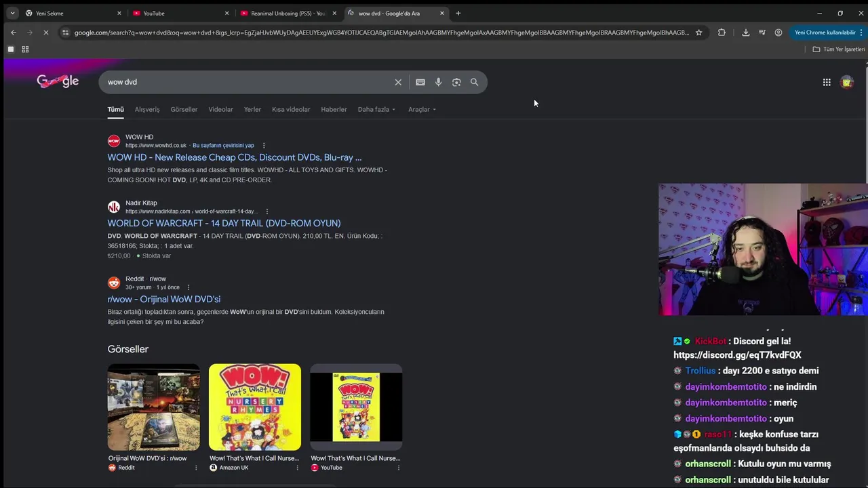868x488 pixels.
Task: Open the tab groups icon in bookmarks bar
Action: 11,49
